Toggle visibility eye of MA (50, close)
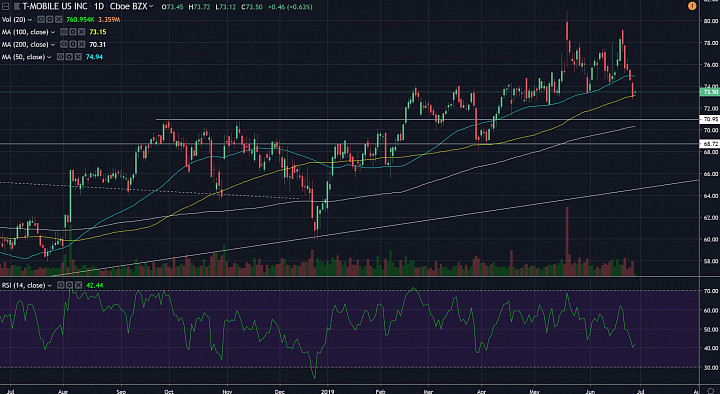720x394 pixels. tap(60, 57)
